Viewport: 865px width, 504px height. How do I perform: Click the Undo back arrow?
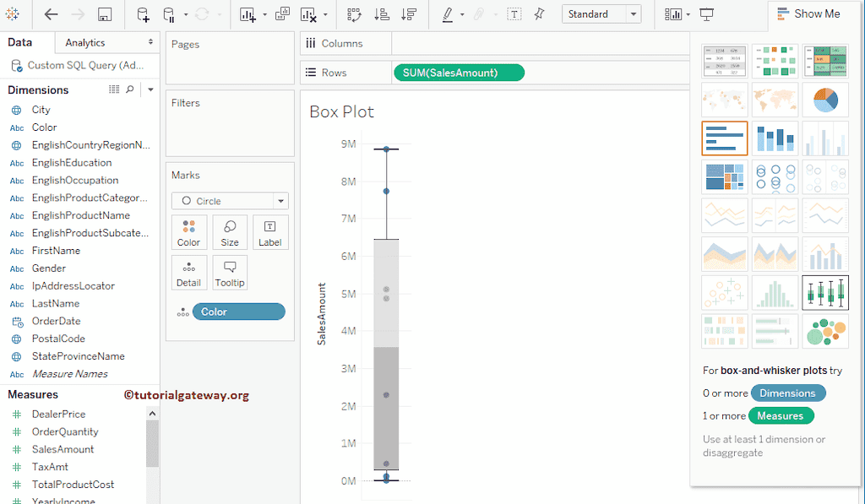[x=52, y=14]
